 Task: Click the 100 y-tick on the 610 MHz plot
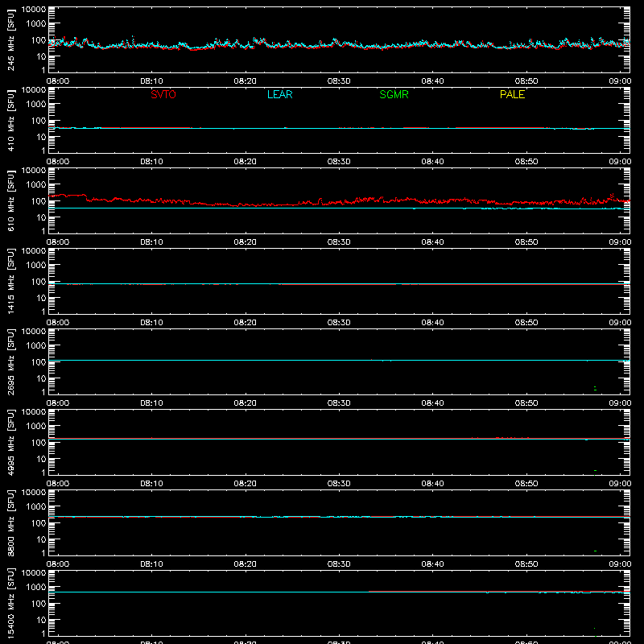[39, 201]
